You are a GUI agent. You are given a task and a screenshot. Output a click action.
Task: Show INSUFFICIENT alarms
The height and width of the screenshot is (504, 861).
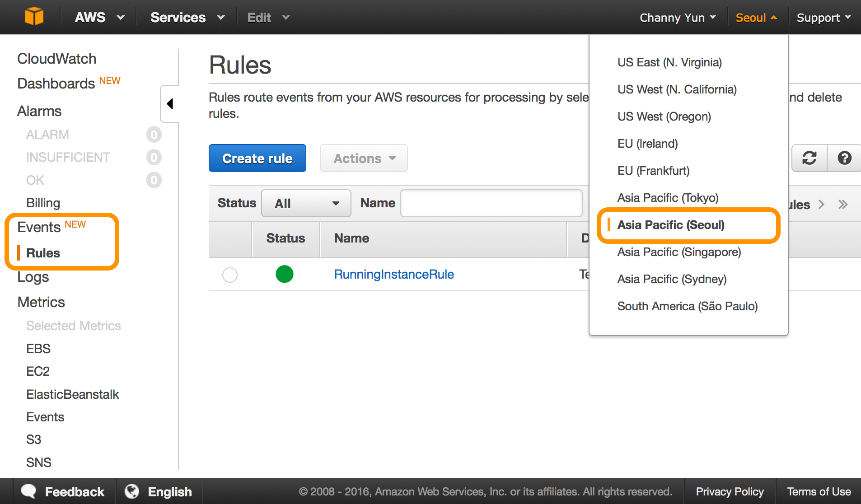click(68, 157)
